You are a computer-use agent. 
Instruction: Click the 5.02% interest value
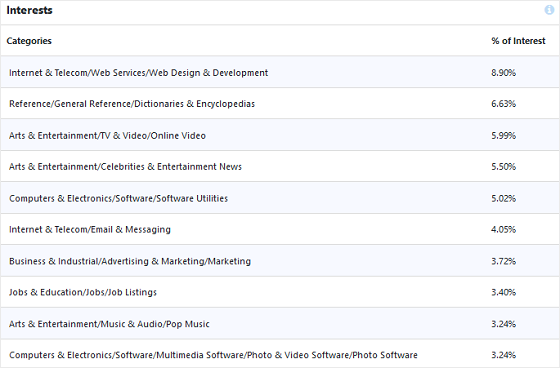click(x=504, y=199)
